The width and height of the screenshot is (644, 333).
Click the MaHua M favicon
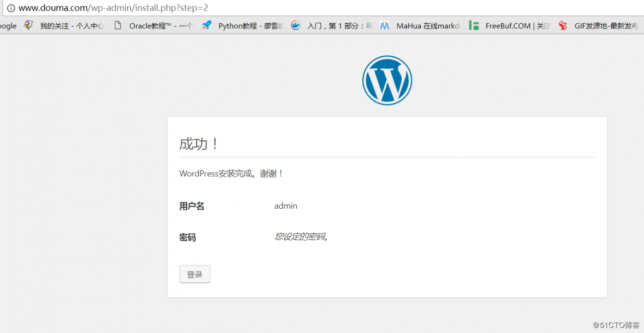point(385,25)
